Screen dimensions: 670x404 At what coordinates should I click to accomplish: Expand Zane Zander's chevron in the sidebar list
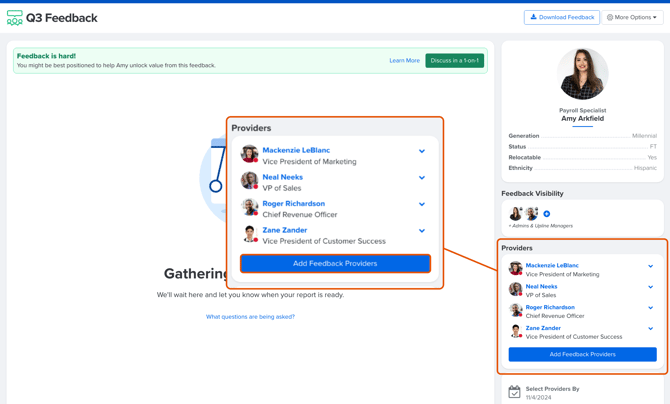[x=650, y=328]
